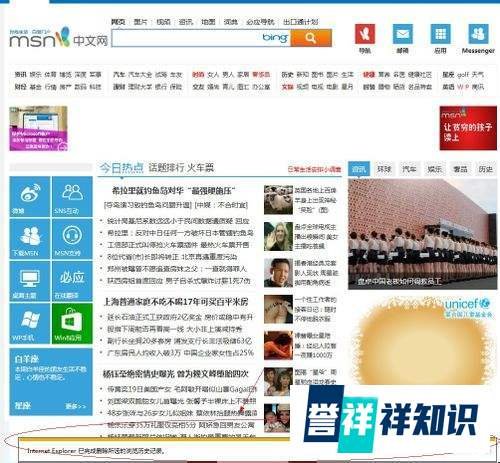Image resolution: width=500 pixels, height=463 pixels.
Task: Open the crowd photo news thumbnail
Action: point(278,200)
